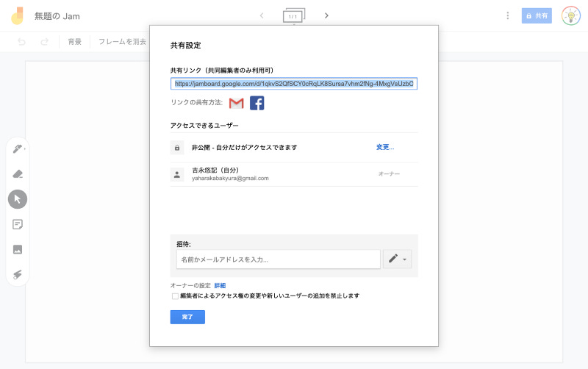Select the share link URL field
This screenshot has width=588, height=369.
(x=294, y=84)
